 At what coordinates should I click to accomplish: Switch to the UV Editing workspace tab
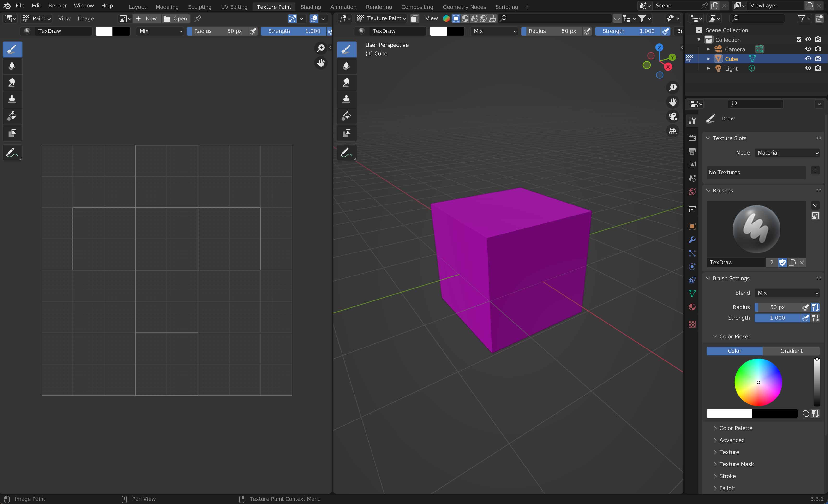(234, 7)
